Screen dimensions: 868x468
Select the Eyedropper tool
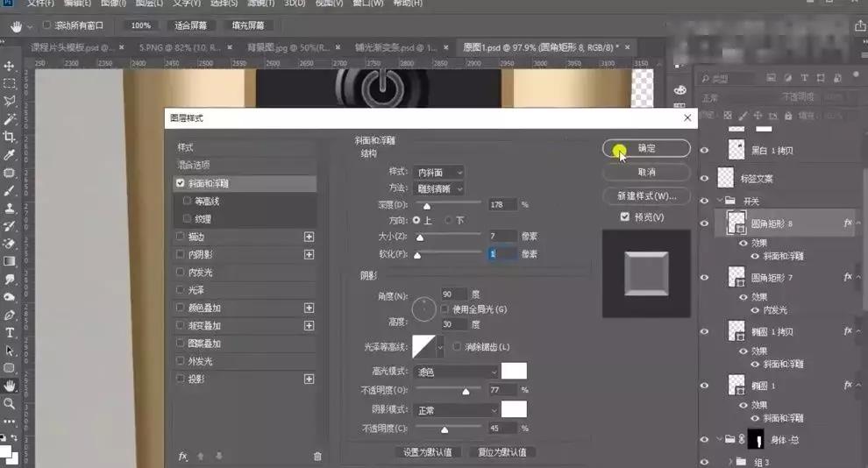coord(10,154)
